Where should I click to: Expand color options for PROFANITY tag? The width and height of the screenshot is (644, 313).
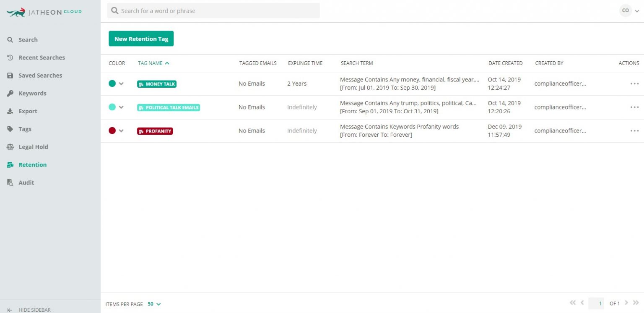[122, 130]
